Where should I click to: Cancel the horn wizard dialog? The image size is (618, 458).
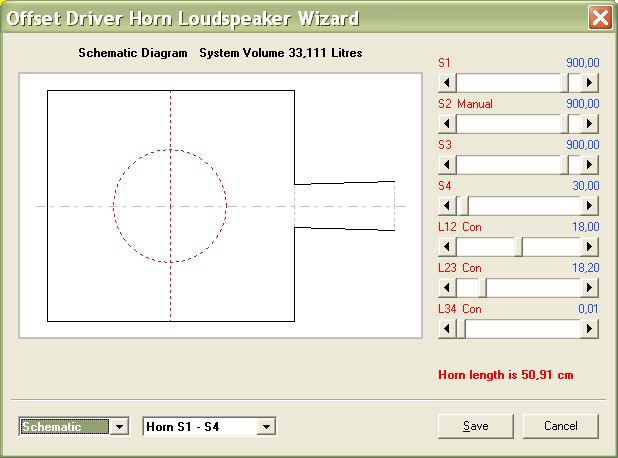(560, 426)
